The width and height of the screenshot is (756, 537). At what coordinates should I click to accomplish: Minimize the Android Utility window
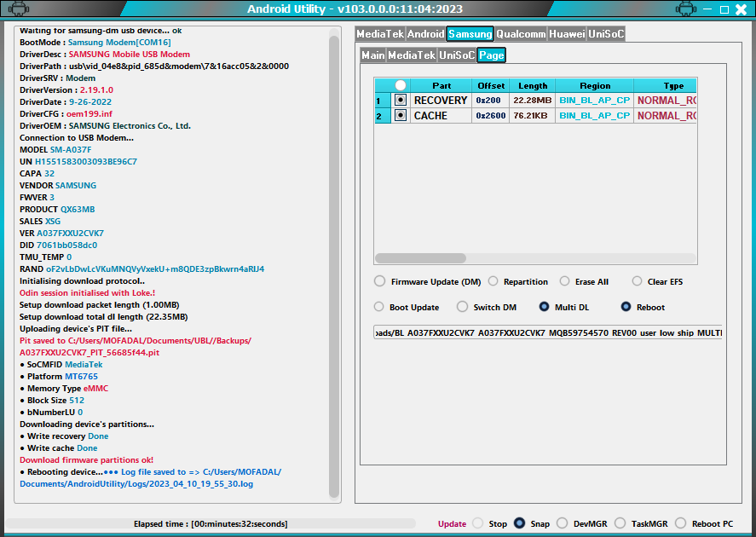click(x=707, y=9)
